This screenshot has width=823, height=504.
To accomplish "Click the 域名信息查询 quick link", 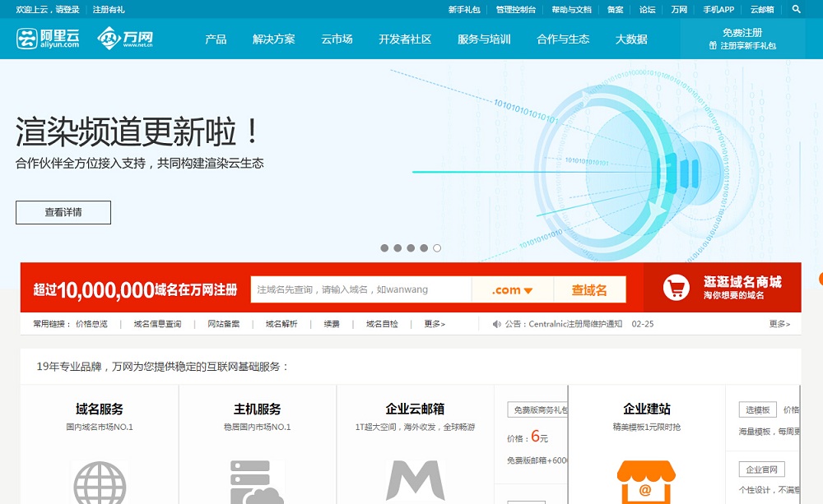I will 157,324.
